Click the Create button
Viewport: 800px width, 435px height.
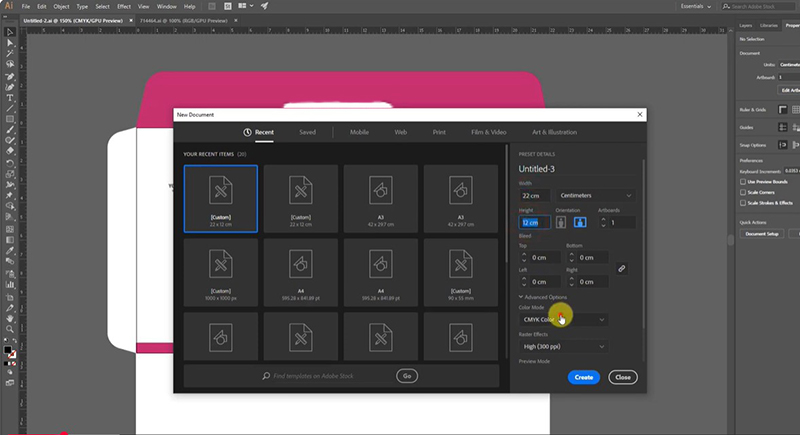pos(583,377)
